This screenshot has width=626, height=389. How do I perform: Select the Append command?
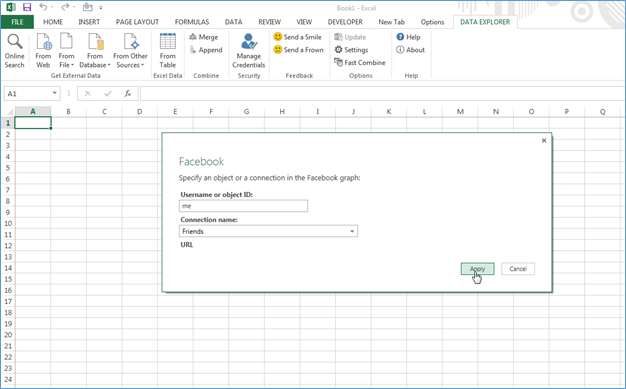pyautogui.click(x=206, y=50)
